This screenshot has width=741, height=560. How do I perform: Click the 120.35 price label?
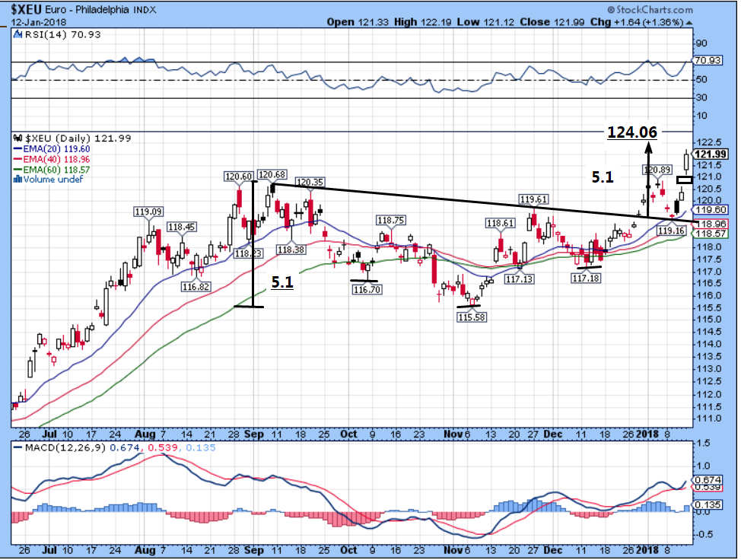[x=310, y=182]
